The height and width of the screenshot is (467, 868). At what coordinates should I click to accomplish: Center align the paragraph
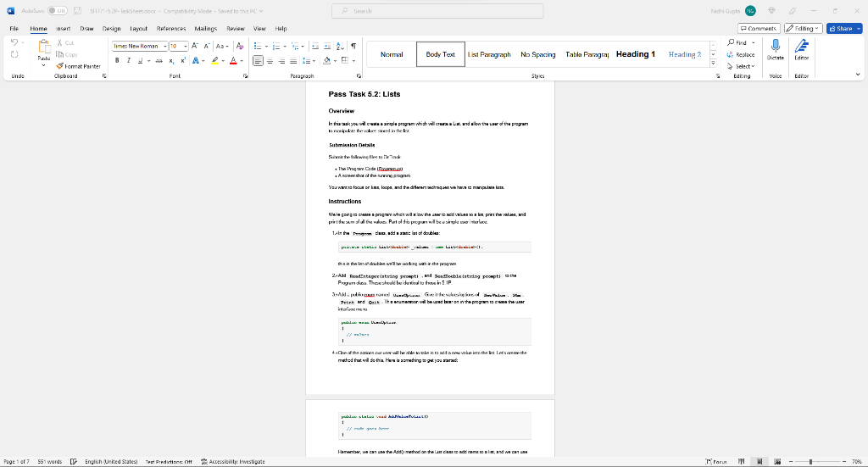[x=270, y=61]
